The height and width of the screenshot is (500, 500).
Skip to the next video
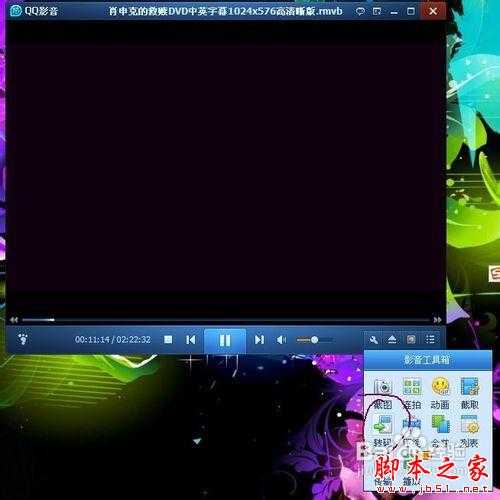pyautogui.click(x=259, y=340)
